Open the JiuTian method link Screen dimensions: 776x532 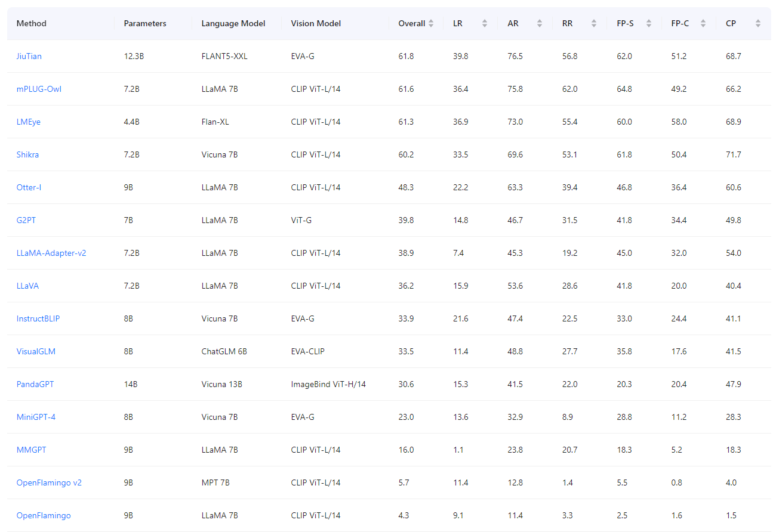29,57
